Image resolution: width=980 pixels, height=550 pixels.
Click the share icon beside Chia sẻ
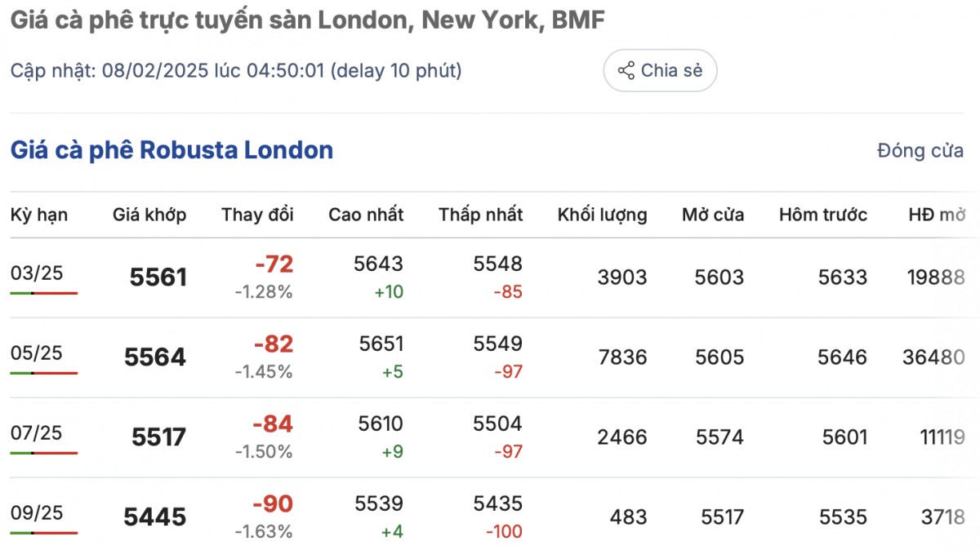click(626, 71)
